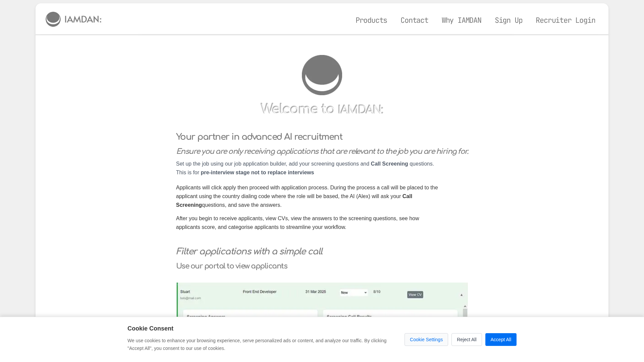Select Contact in the navigation bar
This screenshot has height=362, width=644.
414,20
